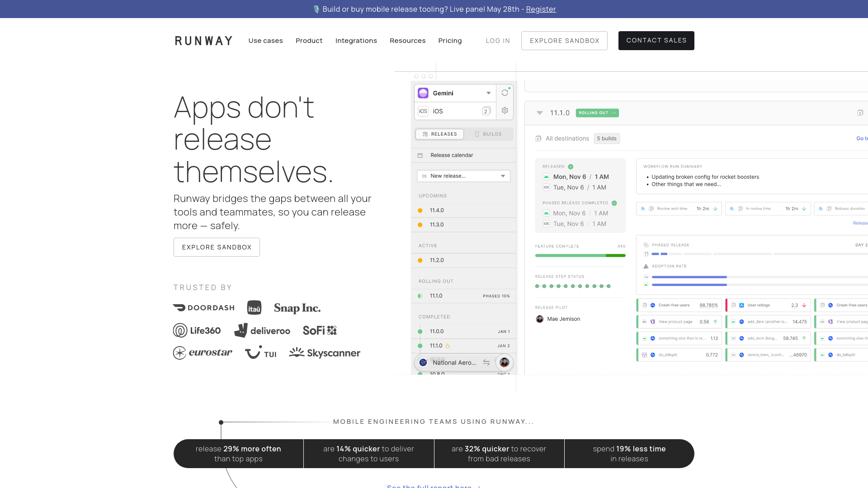Click the green check next to RELEASED
This screenshot has height=488, width=868.
pos(571,167)
